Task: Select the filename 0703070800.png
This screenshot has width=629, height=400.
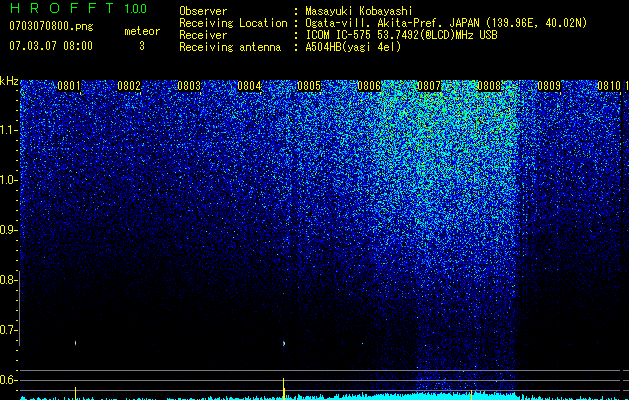Action: [51, 26]
